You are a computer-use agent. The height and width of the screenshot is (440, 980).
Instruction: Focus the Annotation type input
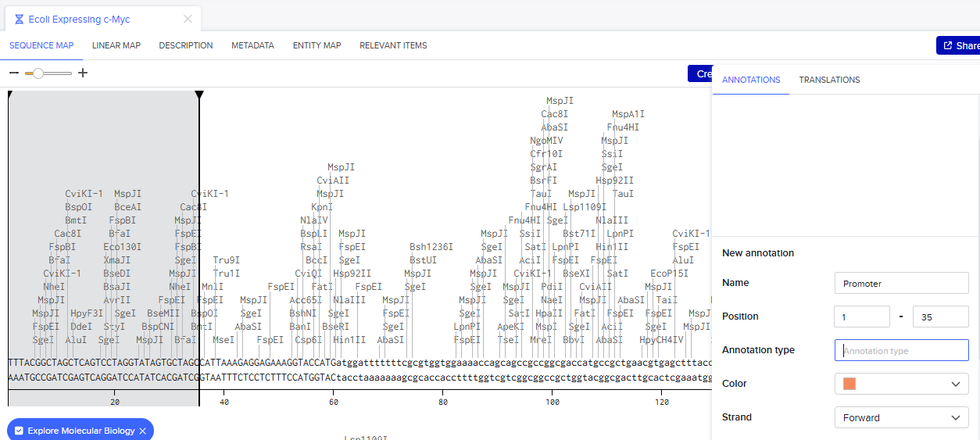tap(902, 350)
